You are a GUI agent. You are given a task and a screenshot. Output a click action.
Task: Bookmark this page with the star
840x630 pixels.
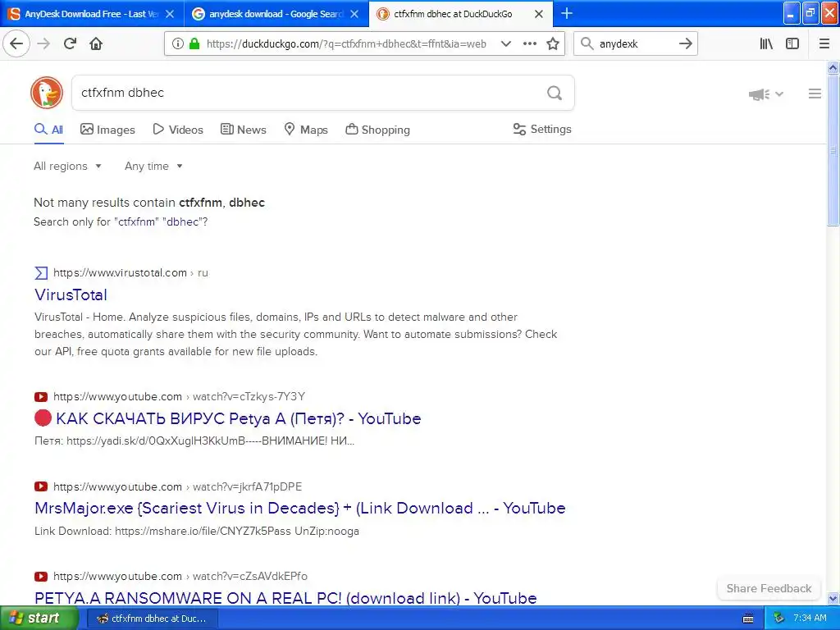click(553, 44)
